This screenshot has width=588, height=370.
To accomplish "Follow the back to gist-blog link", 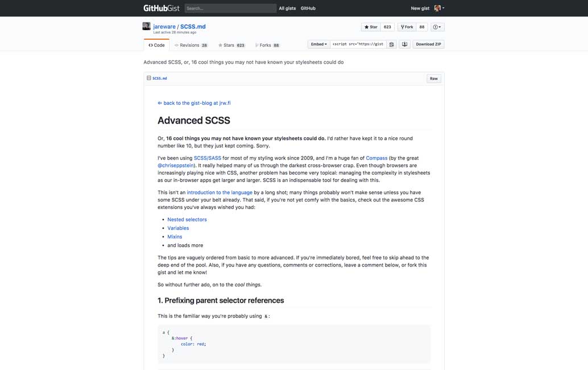I will pyautogui.click(x=194, y=103).
